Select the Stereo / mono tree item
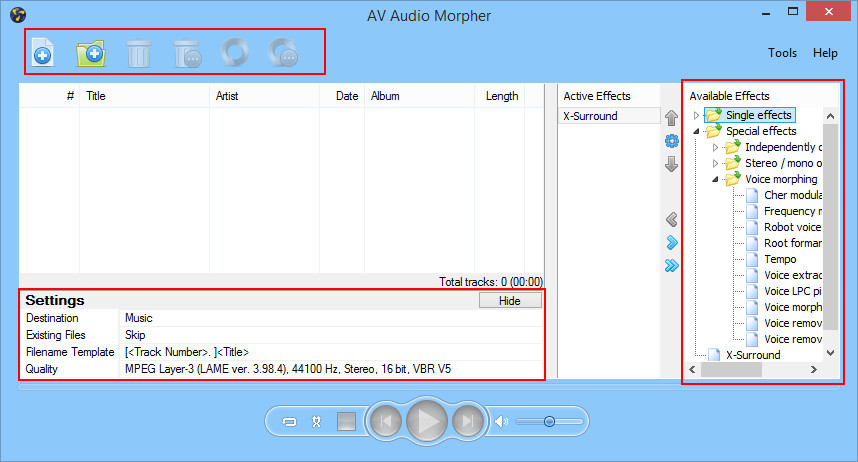 pos(783,163)
